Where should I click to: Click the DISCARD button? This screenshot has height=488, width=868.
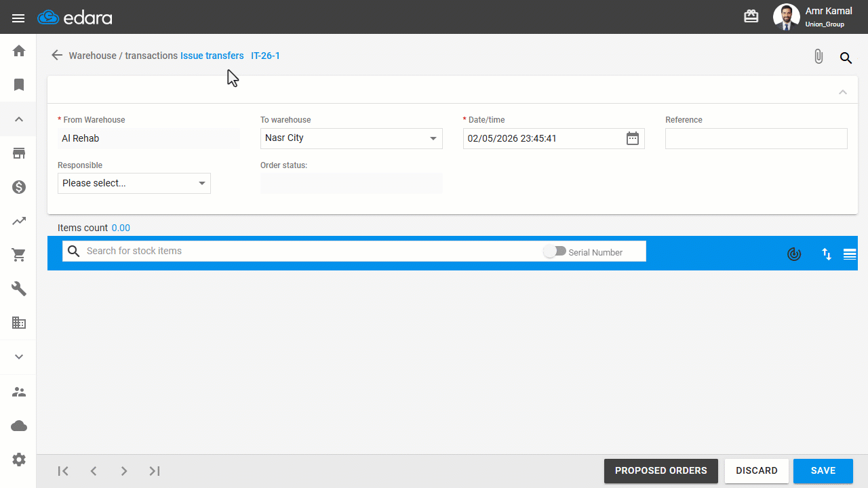coord(757,471)
